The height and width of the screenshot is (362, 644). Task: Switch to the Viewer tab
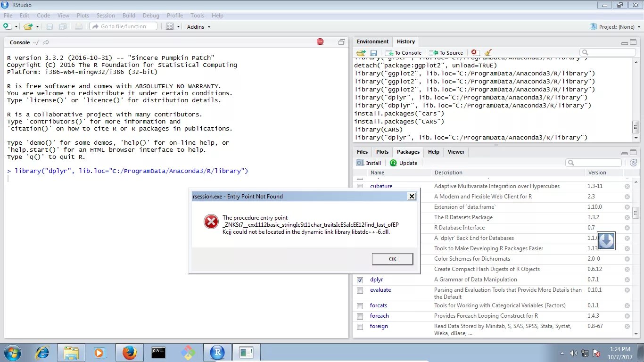[x=456, y=152]
